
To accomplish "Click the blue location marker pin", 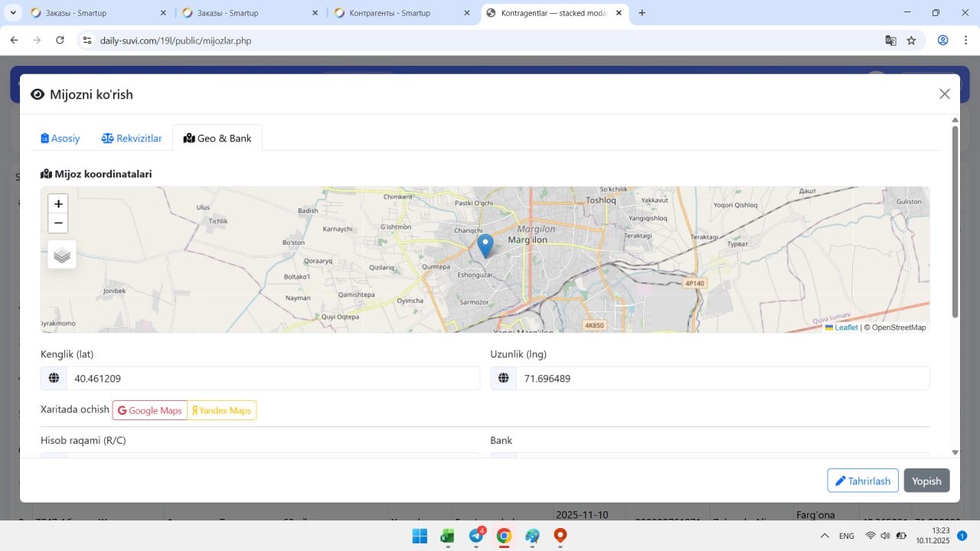I will click(x=485, y=246).
